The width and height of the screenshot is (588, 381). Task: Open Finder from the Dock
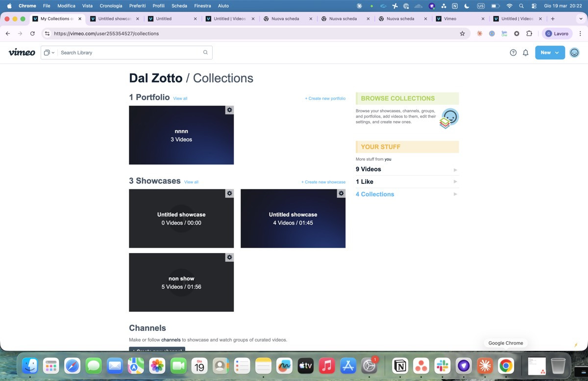pos(30,366)
